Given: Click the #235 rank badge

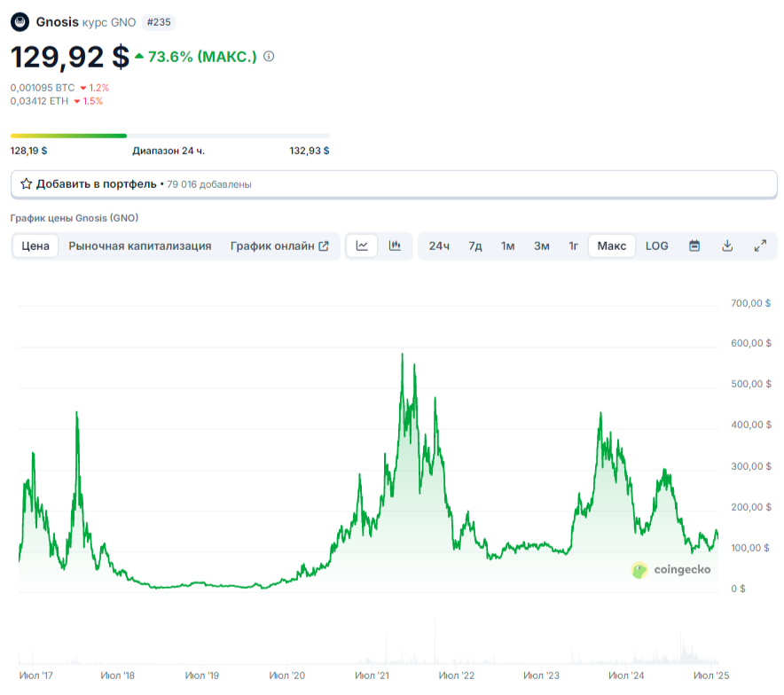Looking at the screenshot, I should pos(159,22).
